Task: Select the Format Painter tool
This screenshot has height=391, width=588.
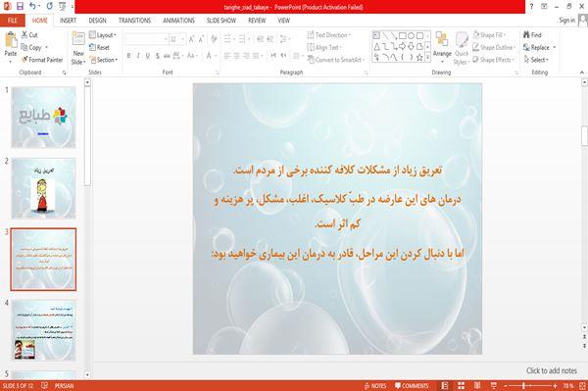Action: pyautogui.click(x=42, y=60)
